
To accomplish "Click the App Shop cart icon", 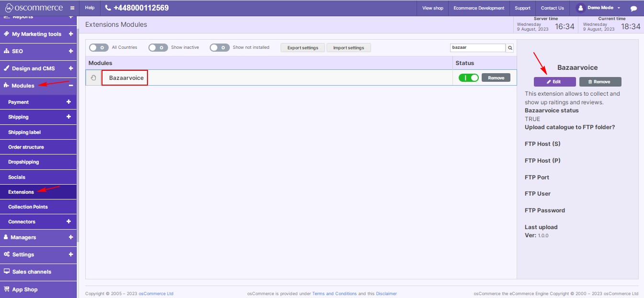I will click(7, 289).
